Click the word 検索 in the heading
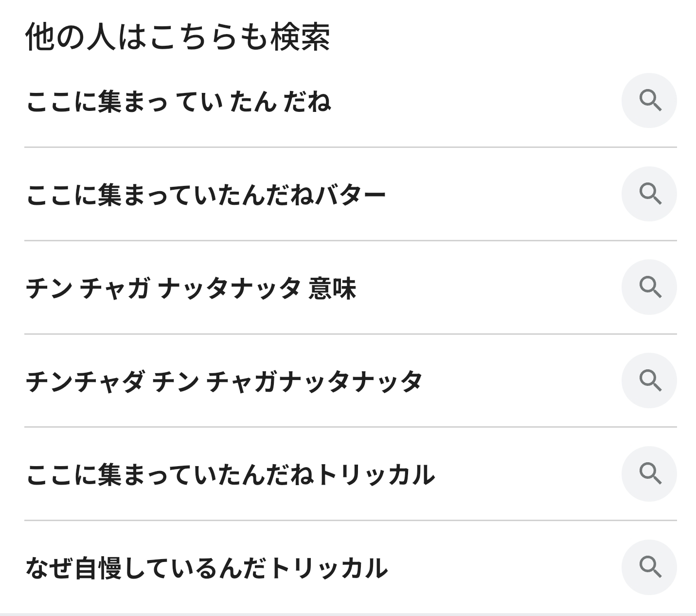This screenshot has height=616, width=696. point(301,37)
